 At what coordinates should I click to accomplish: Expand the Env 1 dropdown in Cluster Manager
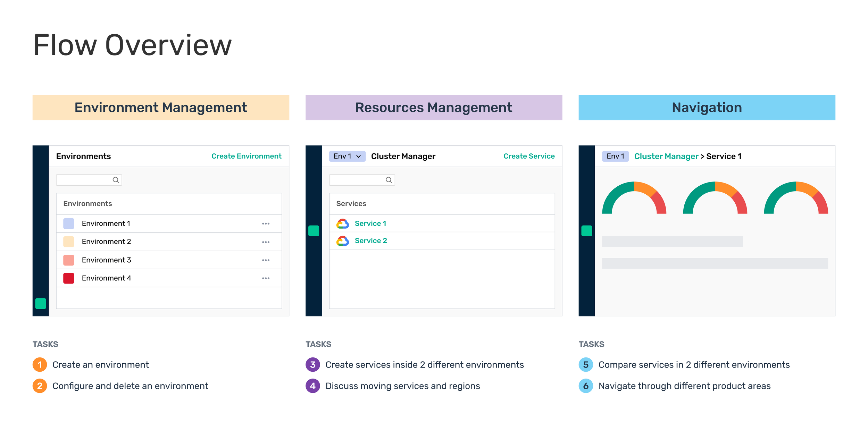(347, 156)
